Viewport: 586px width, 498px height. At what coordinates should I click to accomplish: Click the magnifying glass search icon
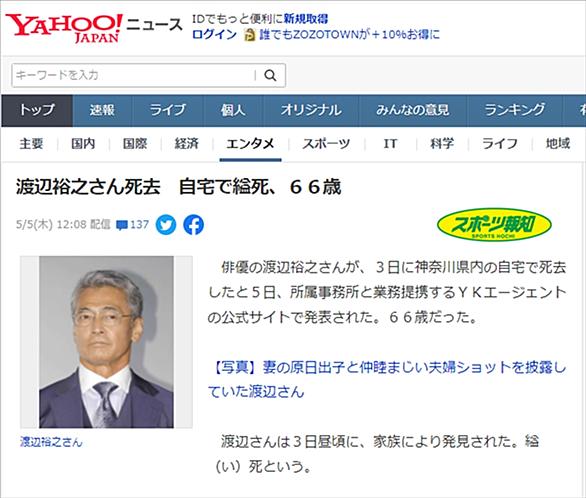[x=270, y=75]
